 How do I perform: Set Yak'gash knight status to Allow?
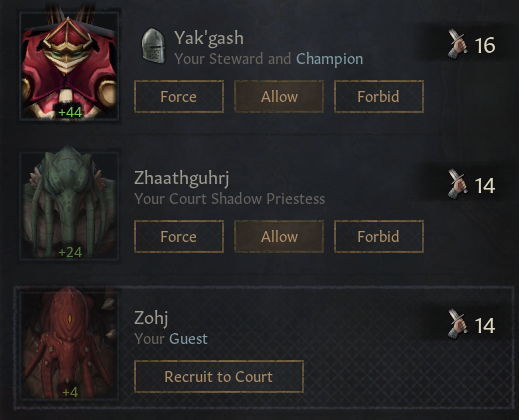click(x=279, y=97)
